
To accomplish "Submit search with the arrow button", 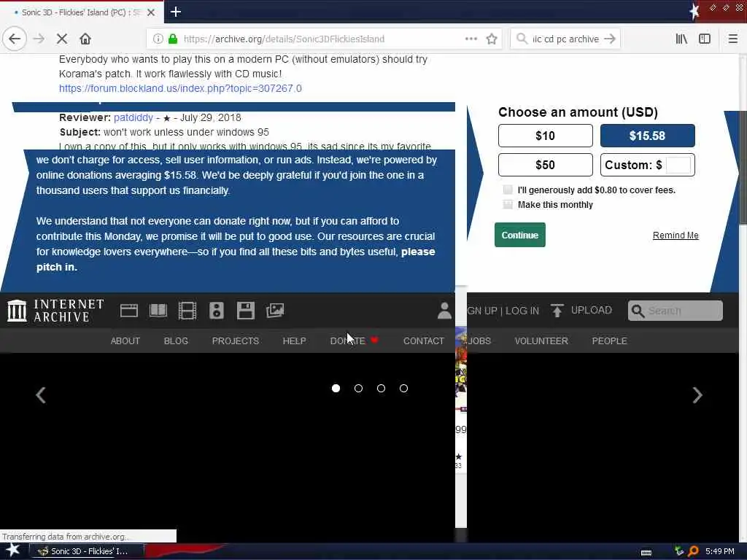I will click(610, 39).
